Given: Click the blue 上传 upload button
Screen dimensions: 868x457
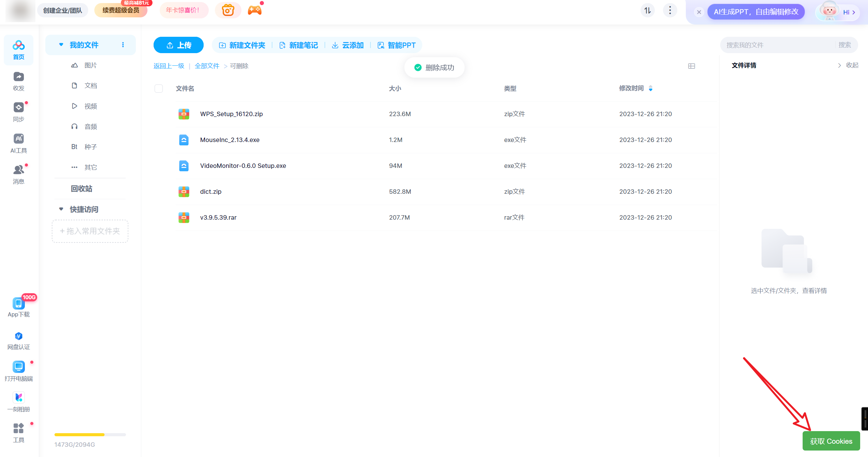Looking at the screenshot, I should pyautogui.click(x=178, y=45).
